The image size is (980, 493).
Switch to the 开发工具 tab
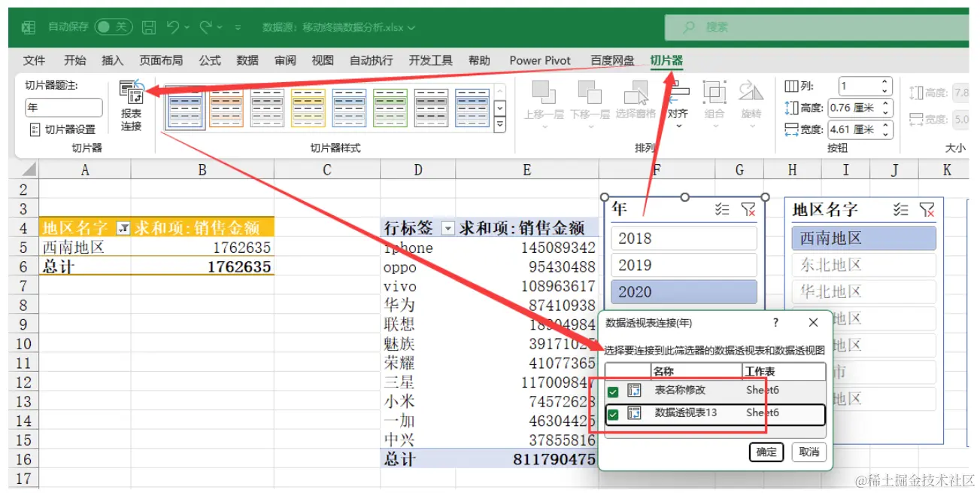[x=431, y=60]
